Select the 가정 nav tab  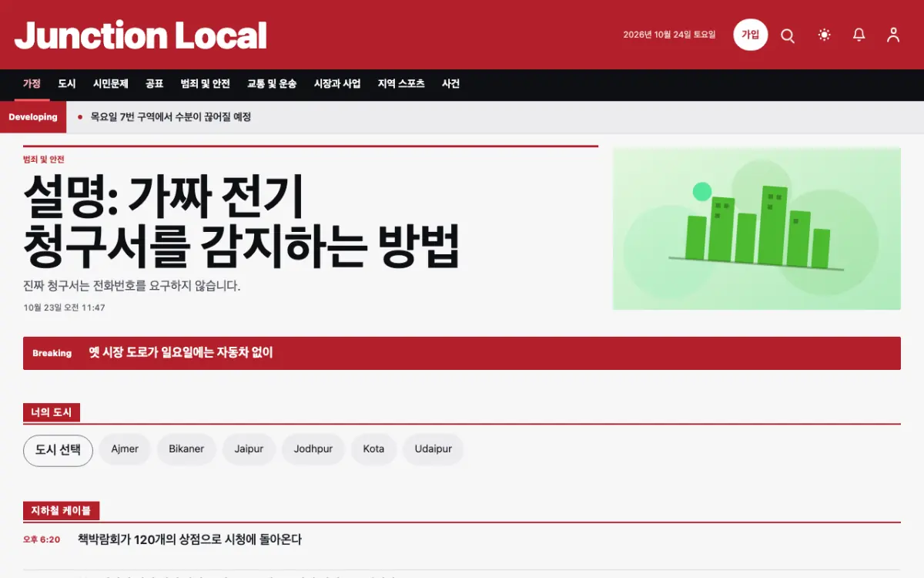click(x=32, y=84)
